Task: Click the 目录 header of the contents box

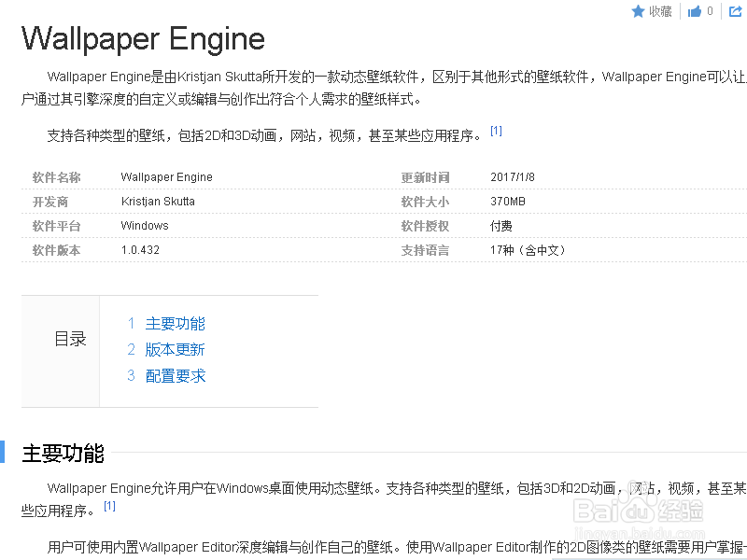Action: click(70, 339)
